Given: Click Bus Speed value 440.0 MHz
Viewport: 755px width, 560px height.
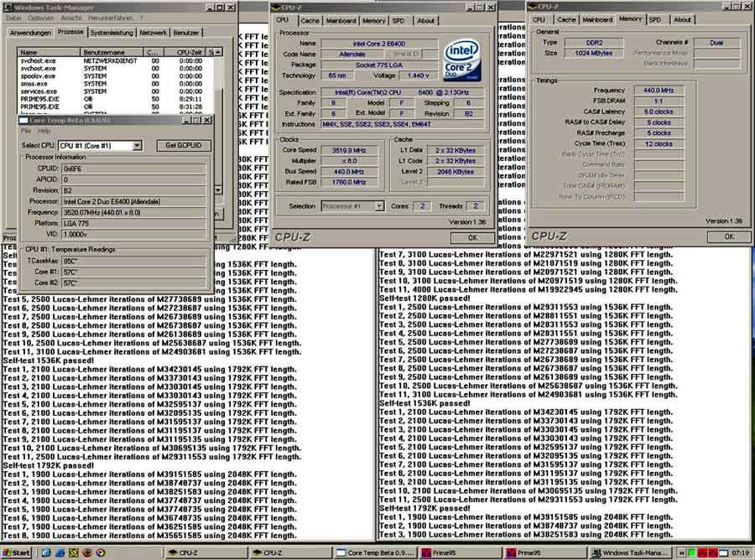Looking at the screenshot, I should pyautogui.click(x=349, y=172).
